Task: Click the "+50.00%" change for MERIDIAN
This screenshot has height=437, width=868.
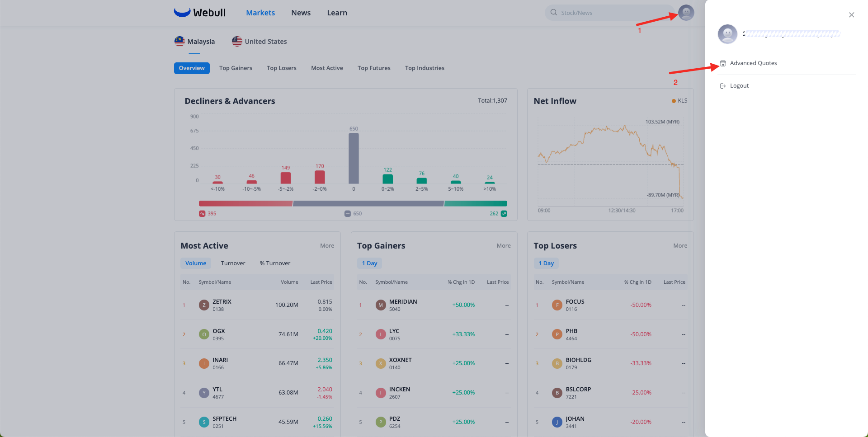Action: click(463, 305)
